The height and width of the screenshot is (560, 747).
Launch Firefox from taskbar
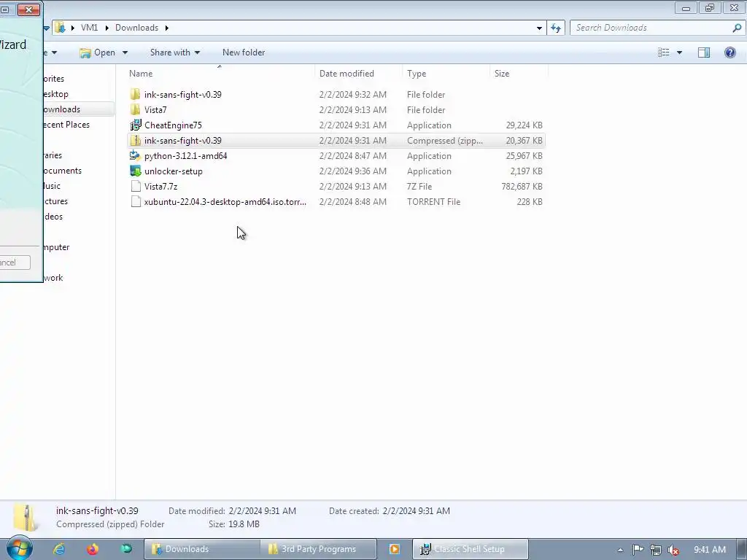point(93,549)
